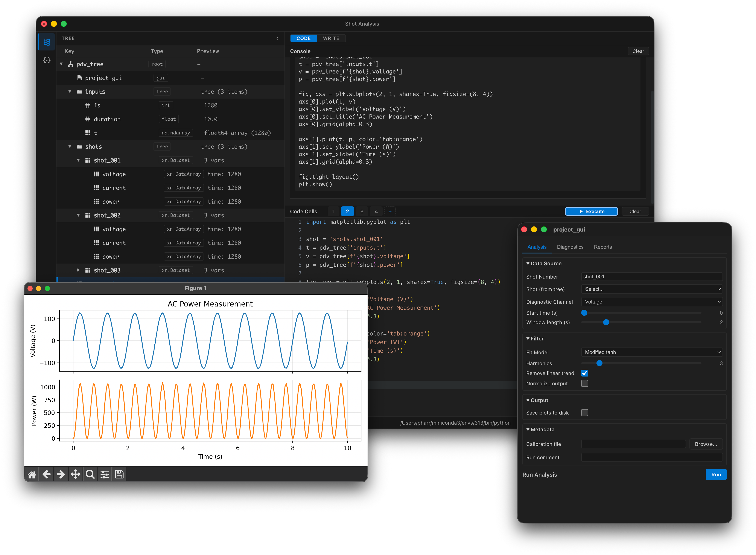Select code cell 2
Screen dimensions: 756x555
(x=348, y=212)
